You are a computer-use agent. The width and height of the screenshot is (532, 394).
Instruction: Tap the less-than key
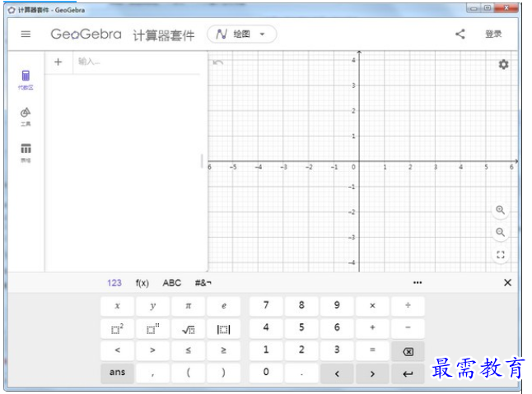pyautogui.click(x=118, y=350)
